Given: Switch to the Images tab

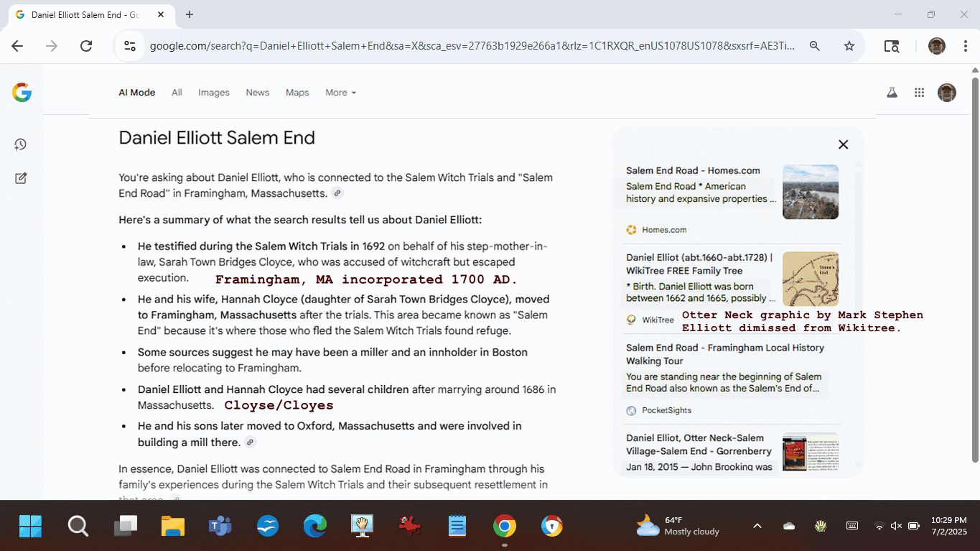Looking at the screenshot, I should tap(214, 93).
